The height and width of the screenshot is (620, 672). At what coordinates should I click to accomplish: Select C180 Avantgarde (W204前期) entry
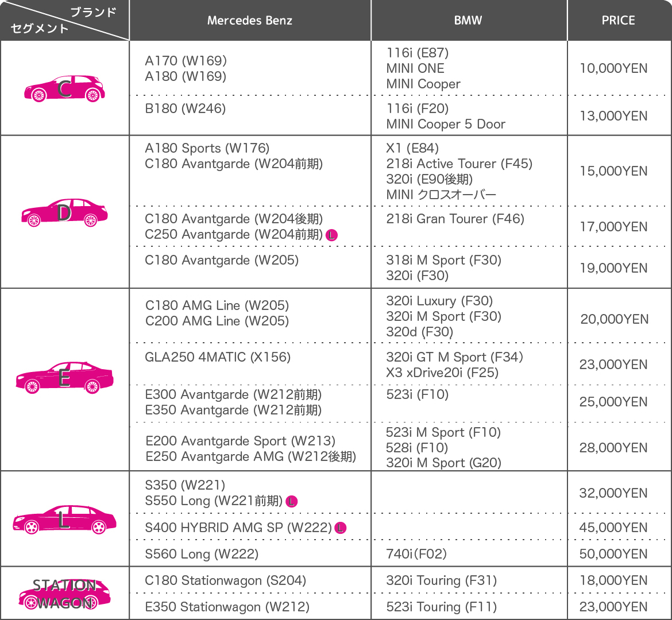click(234, 164)
